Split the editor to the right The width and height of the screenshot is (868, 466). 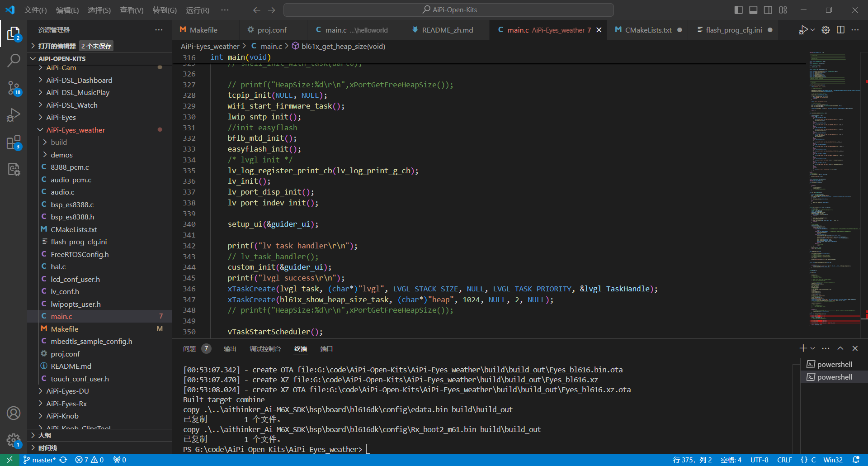(840, 30)
